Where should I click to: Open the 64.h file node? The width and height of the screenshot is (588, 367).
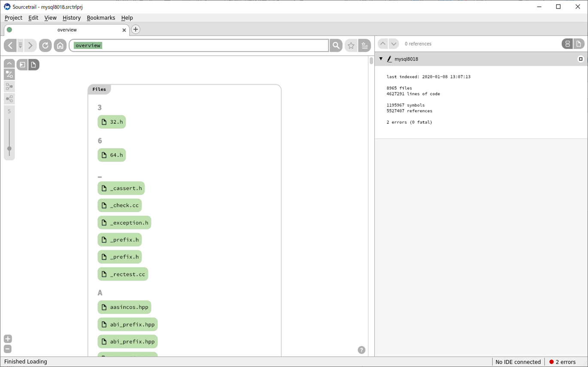point(112,155)
